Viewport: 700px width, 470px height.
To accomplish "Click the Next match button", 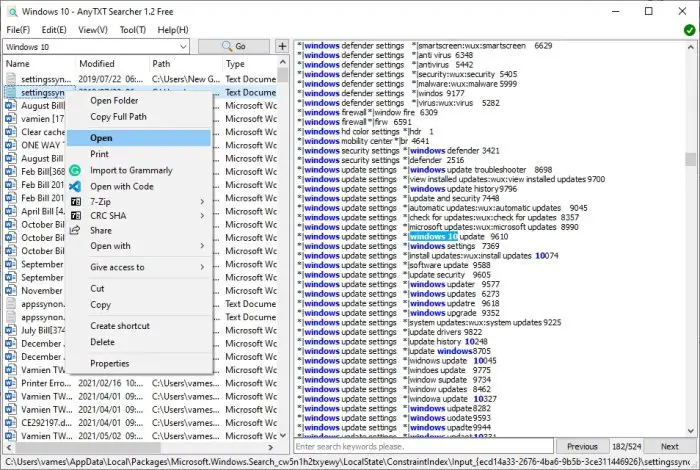I will tap(669, 446).
